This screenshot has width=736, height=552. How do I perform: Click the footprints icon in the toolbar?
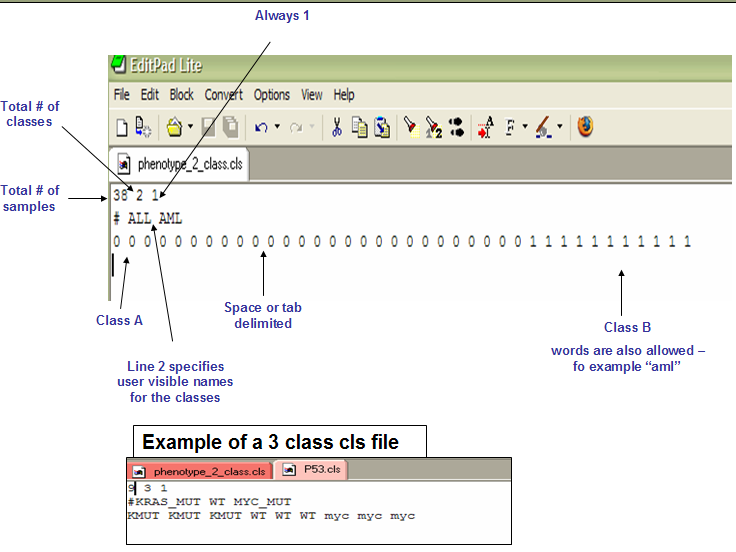click(x=456, y=127)
